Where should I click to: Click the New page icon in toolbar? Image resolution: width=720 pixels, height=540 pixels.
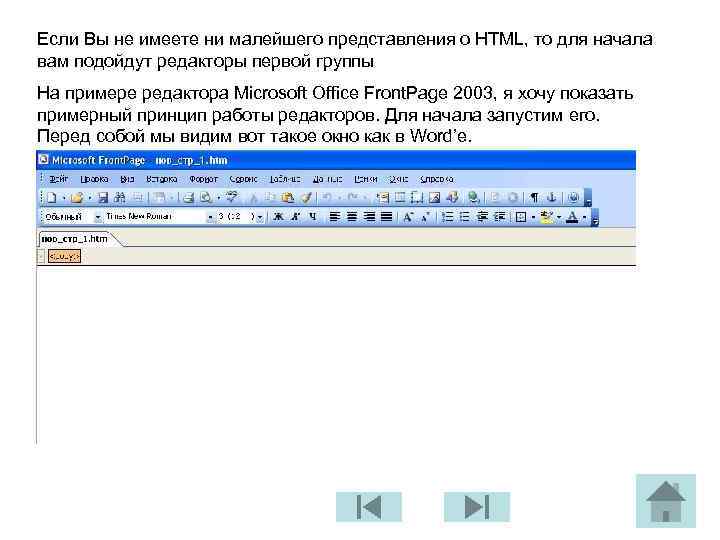click(x=51, y=198)
